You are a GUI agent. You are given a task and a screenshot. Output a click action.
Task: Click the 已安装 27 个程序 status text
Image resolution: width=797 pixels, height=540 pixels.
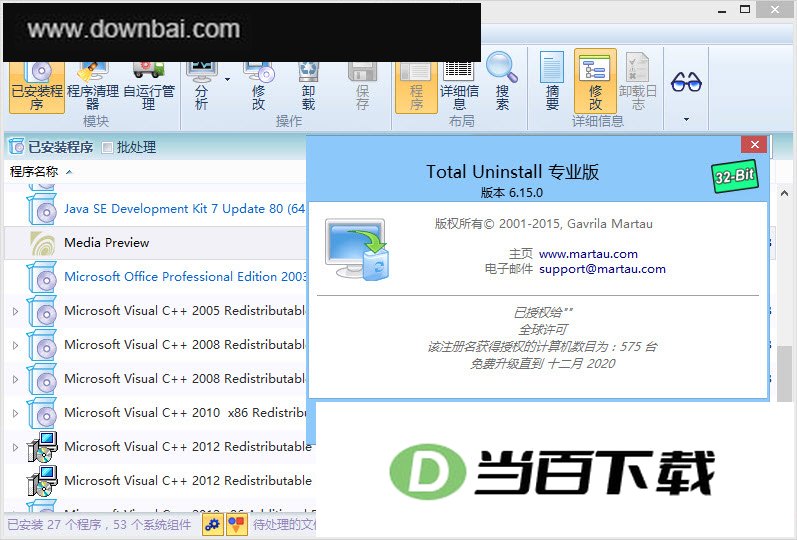[99, 524]
